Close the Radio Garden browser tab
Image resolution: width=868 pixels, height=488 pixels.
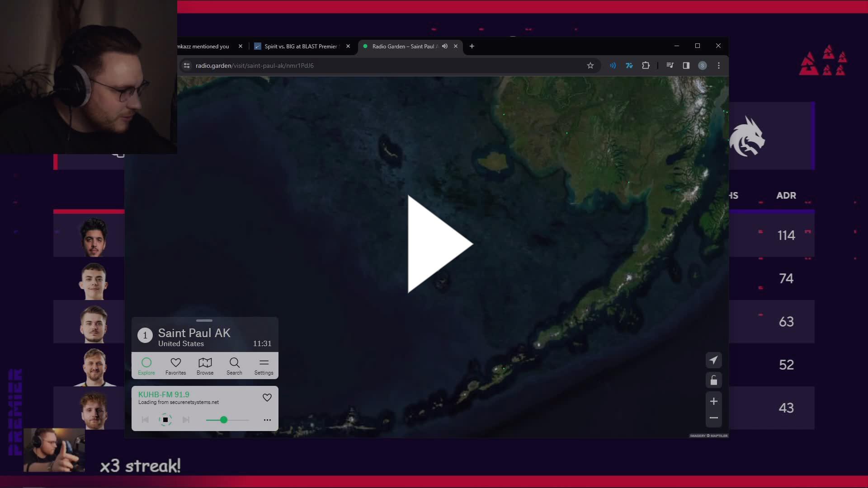tap(456, 46)
